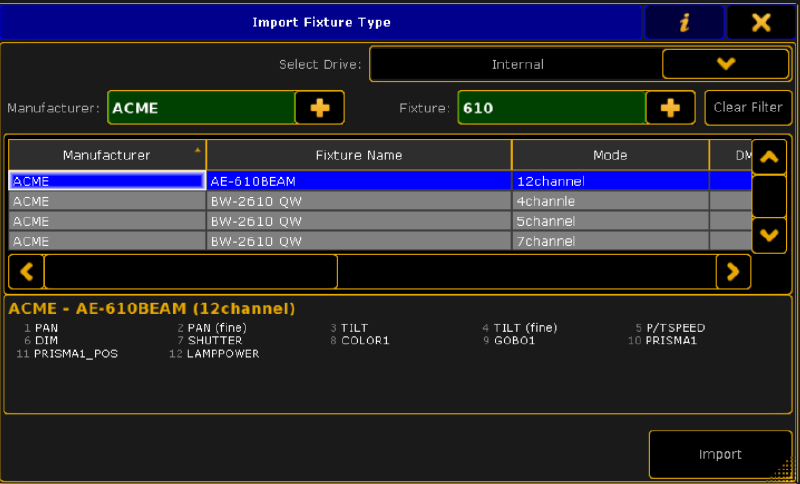Click the plus icon beside Fixture field

[x=671, y=108]
